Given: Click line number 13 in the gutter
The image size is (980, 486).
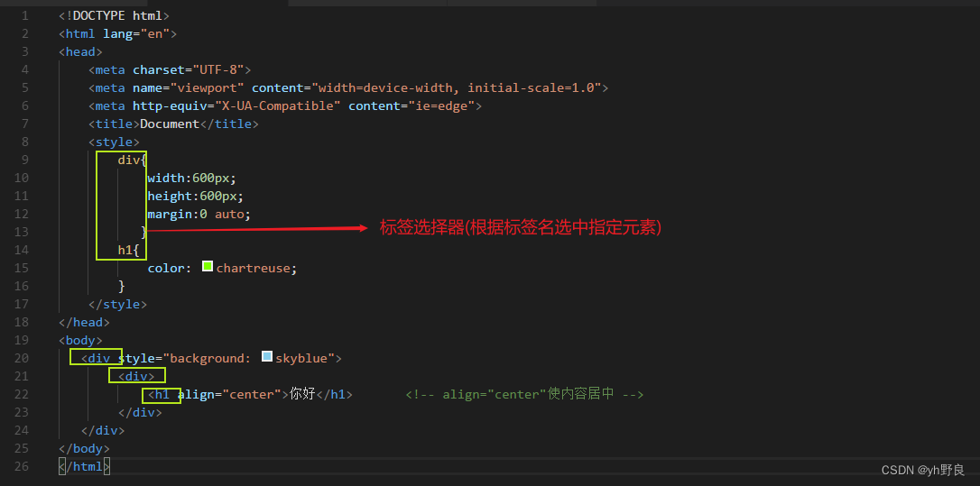Looking at the screenshot, I should click(22, 232).
